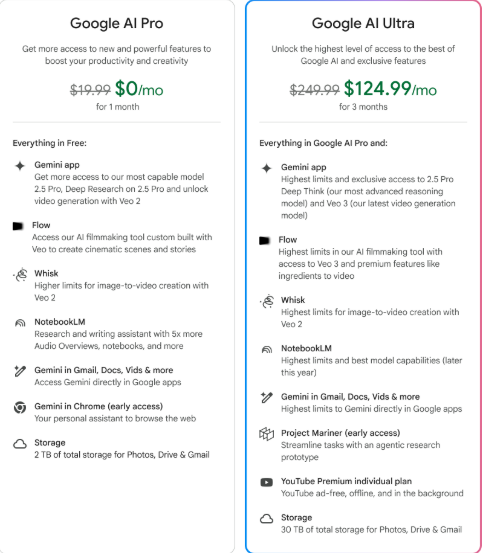This screenshot has width=482, height=553.
Task: Click the Flow icon in Google AI Pro
Action: [x=18, y=226]
